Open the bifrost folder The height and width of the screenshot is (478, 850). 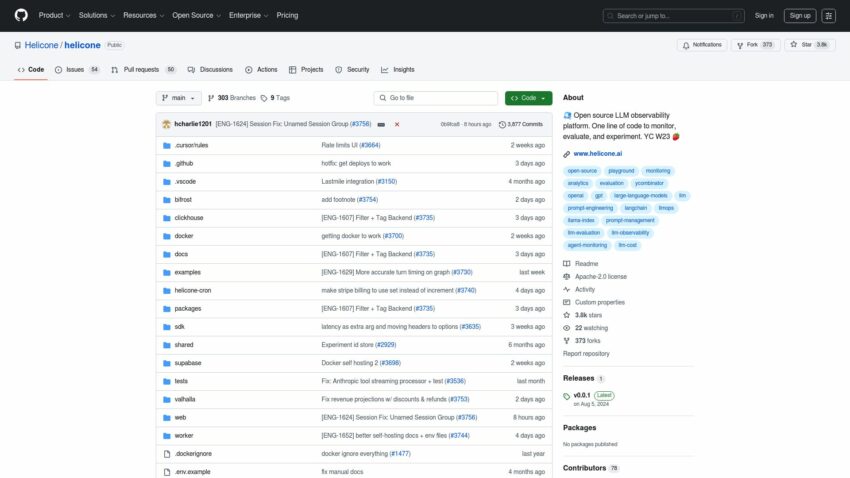point(183,199)
